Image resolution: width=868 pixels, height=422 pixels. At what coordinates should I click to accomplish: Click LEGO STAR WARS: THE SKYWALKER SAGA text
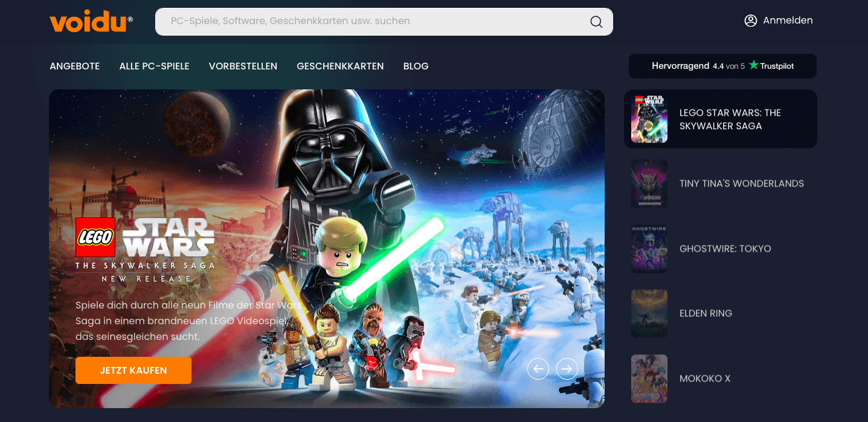coord(730,119)
